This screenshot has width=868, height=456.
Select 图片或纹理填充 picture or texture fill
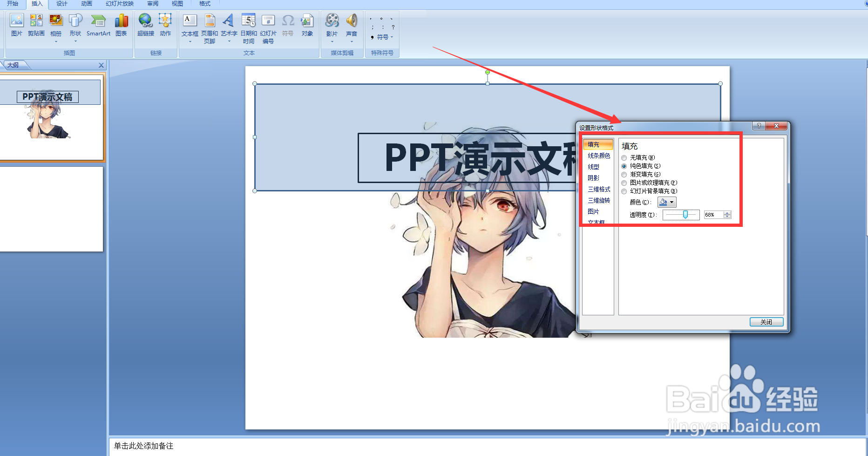pyautogui.click(x=624, y=183)
